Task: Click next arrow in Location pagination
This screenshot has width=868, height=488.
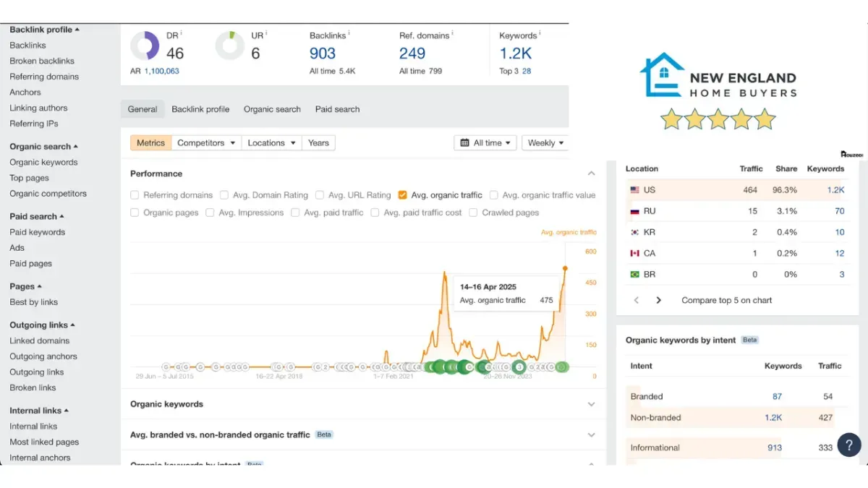Action: 658,300
